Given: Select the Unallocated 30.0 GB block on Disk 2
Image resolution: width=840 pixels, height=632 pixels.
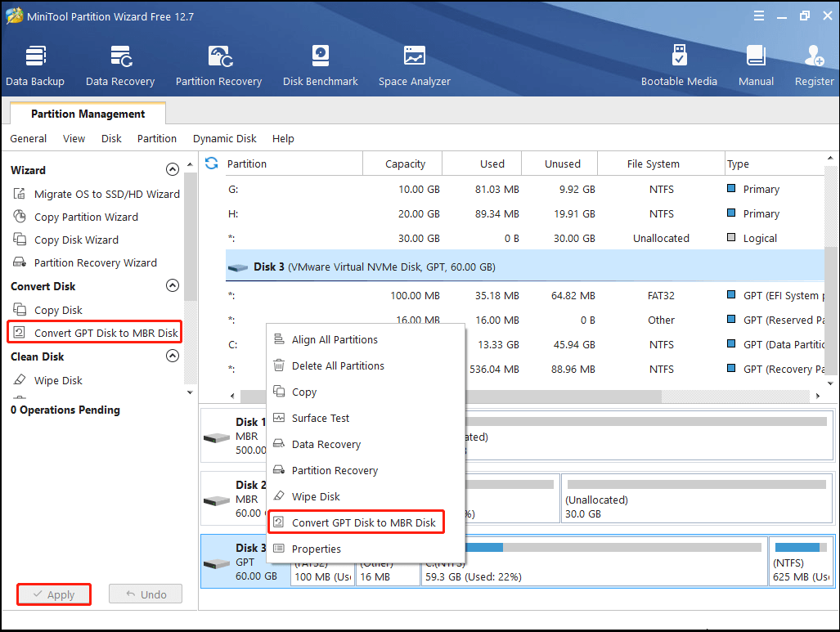Looking at the screenshot, I should pyautogui.click(x=696, y=499).
